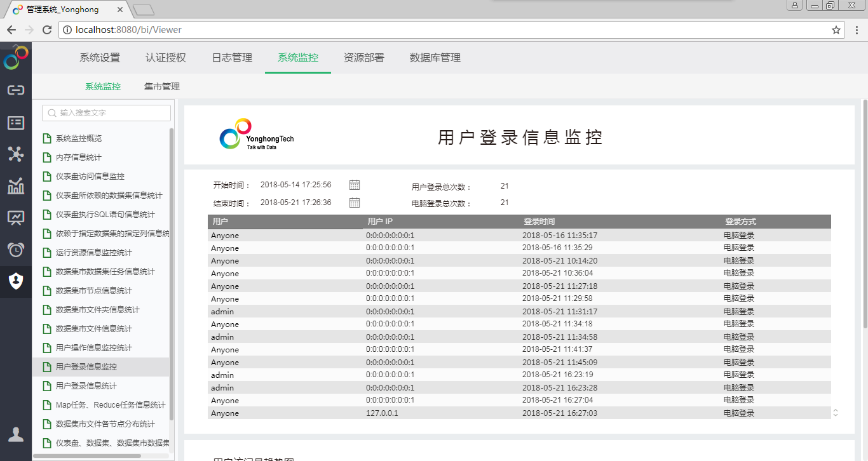This screenshot has height=461, width=868.
Task: Open calendar picker for 开始时间
Action: point(355,185)
